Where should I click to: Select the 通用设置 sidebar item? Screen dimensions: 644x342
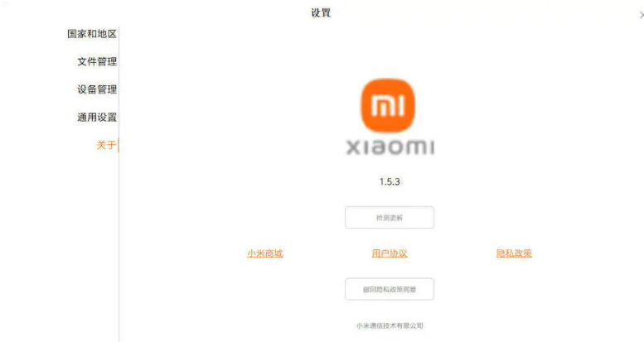tap(97, 117)
